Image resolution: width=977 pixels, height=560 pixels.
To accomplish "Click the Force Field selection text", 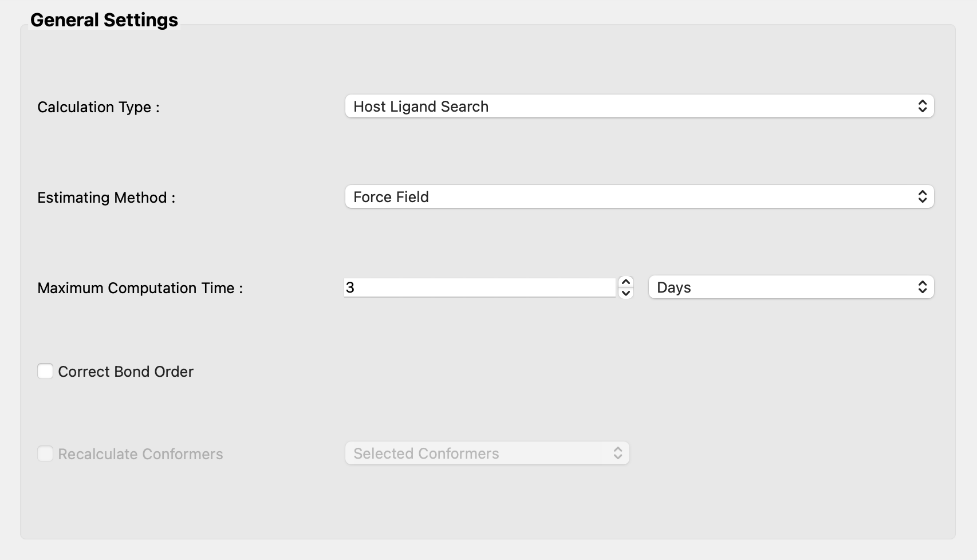I will point(391,196).
